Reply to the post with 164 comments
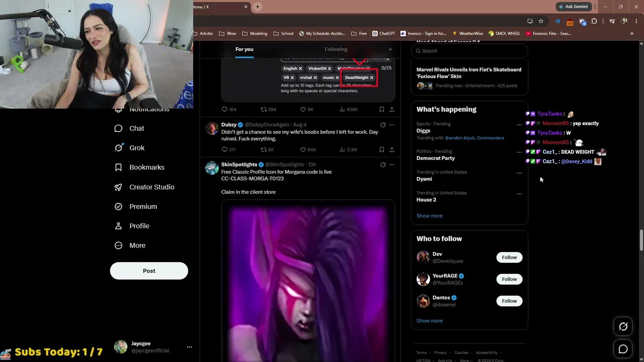The image size is (644, 362). (x=224, y=109)
